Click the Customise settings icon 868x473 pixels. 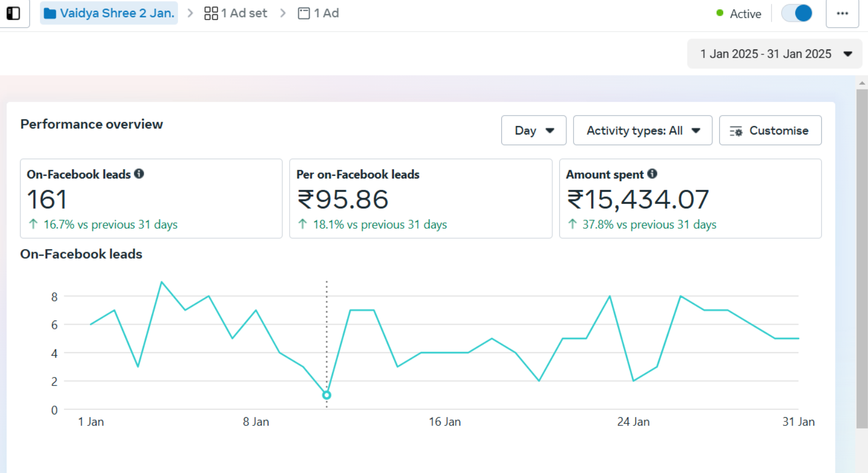[x=736, y=131]
